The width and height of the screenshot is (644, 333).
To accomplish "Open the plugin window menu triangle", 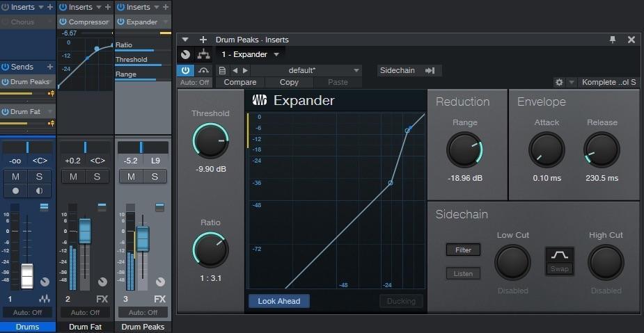I will point(185,40).
